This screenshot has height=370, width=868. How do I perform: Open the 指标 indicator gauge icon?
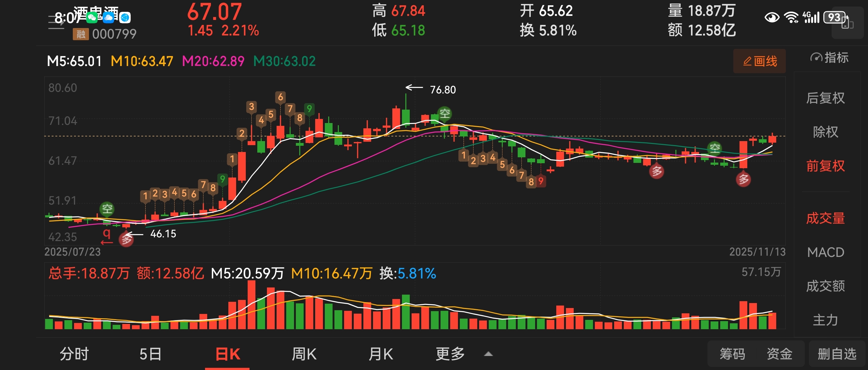pos(816,58)
